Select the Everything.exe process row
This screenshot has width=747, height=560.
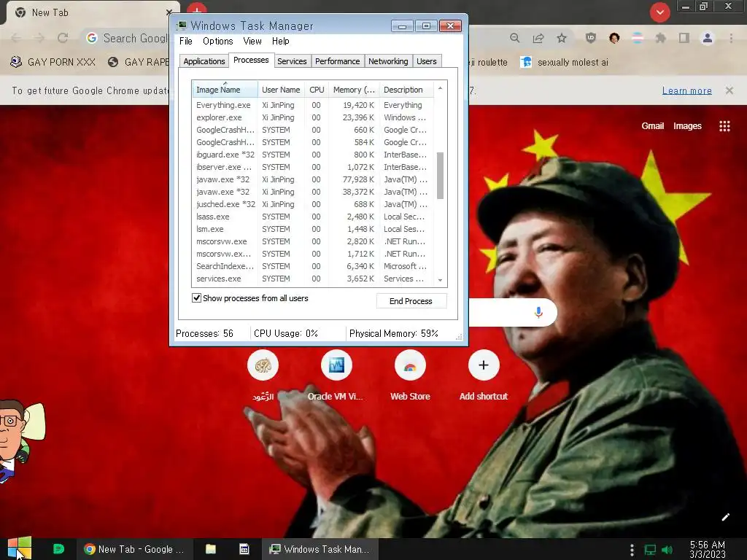click(x=313, y=105)
